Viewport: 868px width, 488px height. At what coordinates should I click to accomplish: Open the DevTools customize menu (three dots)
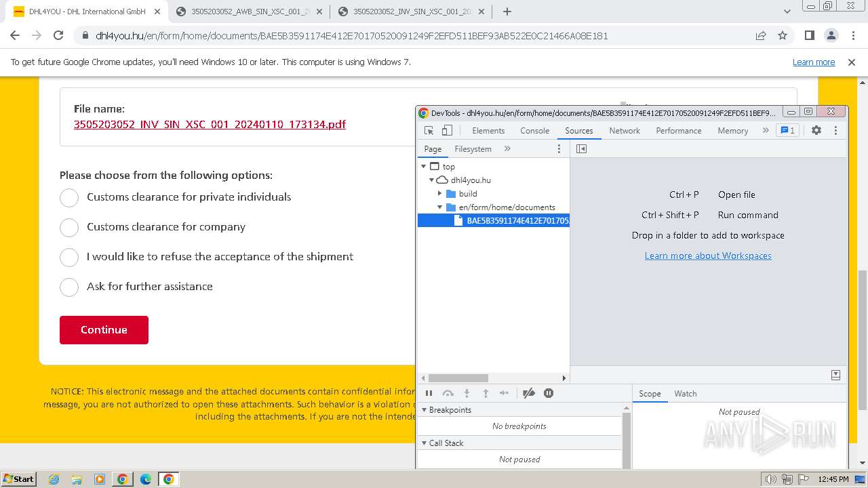click(x=835, y=130)
